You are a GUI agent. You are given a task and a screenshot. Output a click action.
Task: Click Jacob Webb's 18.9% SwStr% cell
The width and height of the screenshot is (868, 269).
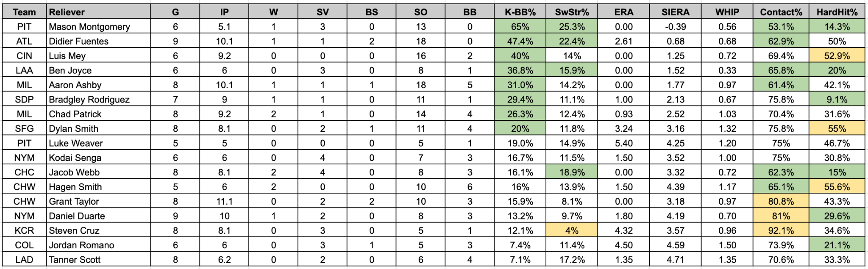(572, 172)
